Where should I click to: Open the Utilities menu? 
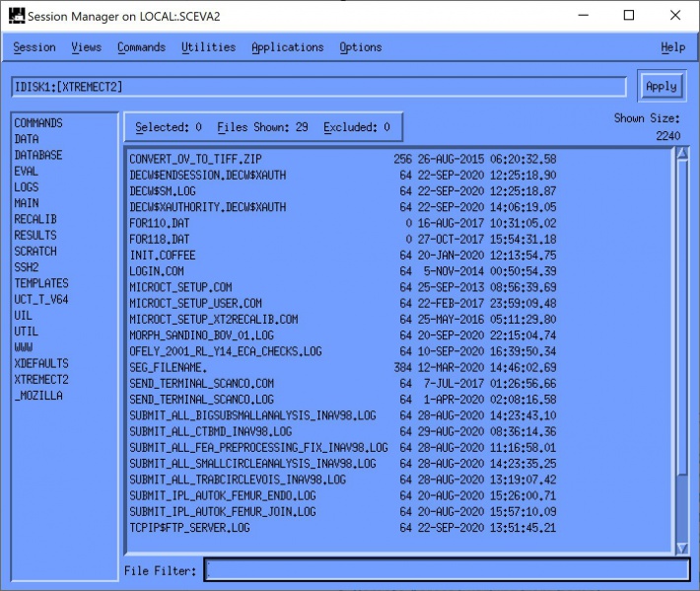coord(208,47)
